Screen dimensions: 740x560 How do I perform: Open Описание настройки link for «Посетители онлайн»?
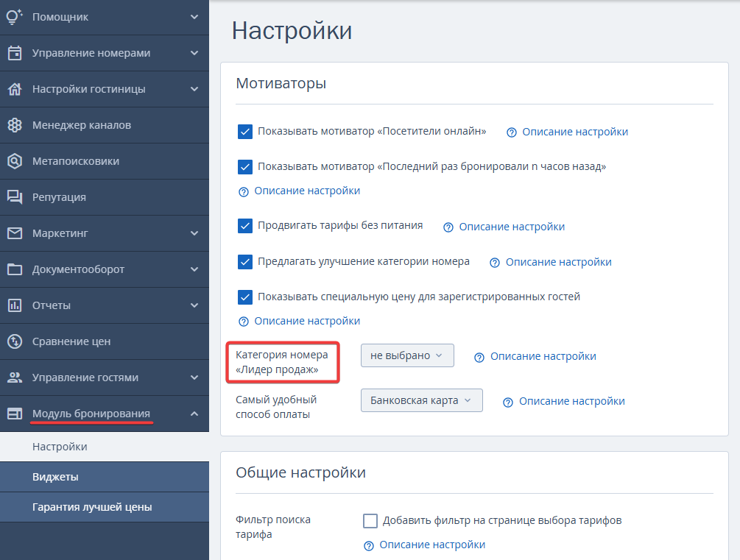(575, 132)
